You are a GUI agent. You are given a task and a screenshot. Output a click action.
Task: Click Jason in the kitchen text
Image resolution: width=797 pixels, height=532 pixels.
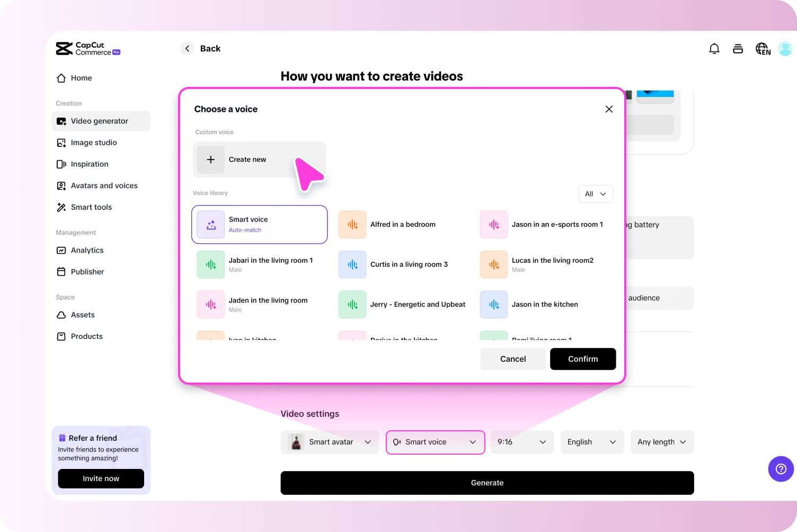click(545, 305)
